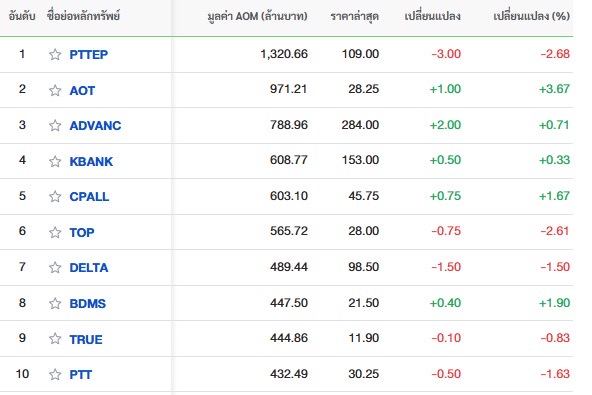Sort by ราคาล่าสุด column header
The width and height of the screenshot is (592, 395).
pos(355,16)
